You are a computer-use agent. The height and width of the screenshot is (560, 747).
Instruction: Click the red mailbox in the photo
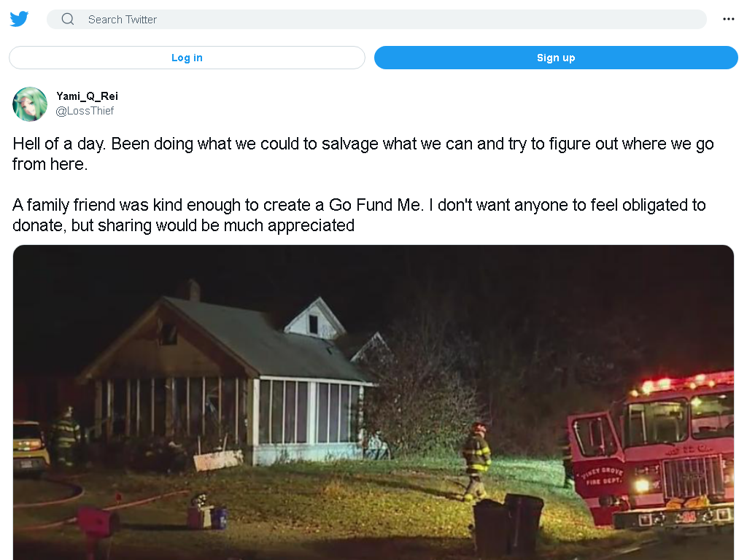[x=97, y=522]
